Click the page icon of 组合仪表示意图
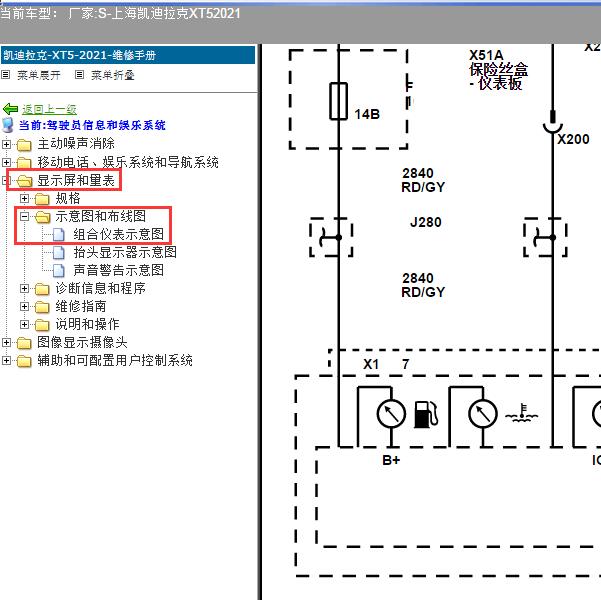Viewport: 601px width, 600px height. coord(59,235)
